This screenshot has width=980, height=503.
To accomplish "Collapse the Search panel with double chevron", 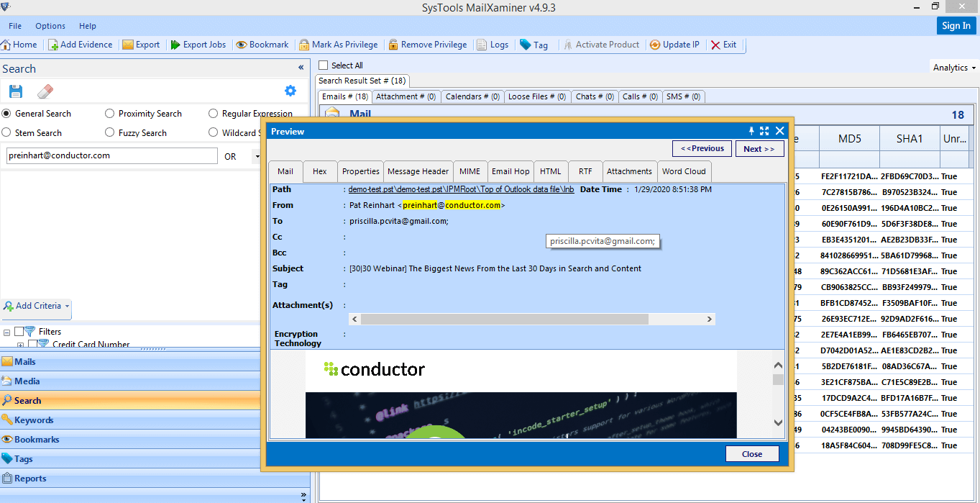I will [301, 68].
